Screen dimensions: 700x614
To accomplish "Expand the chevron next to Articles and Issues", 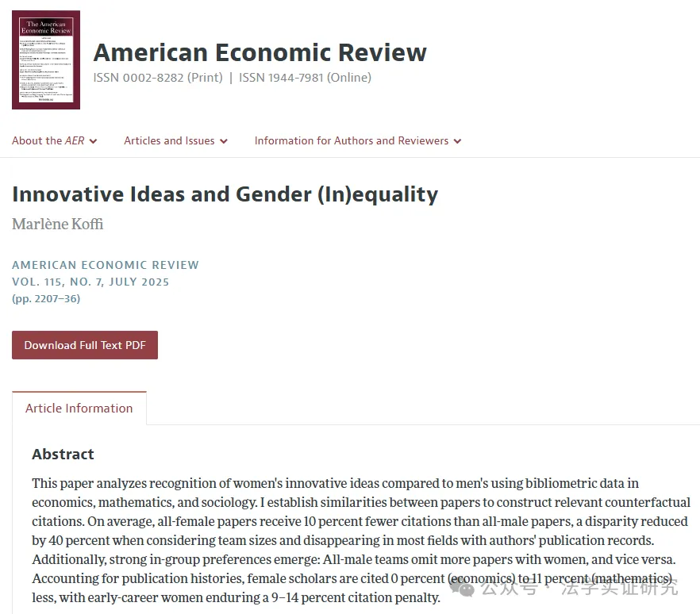I will tap(224, 141).
